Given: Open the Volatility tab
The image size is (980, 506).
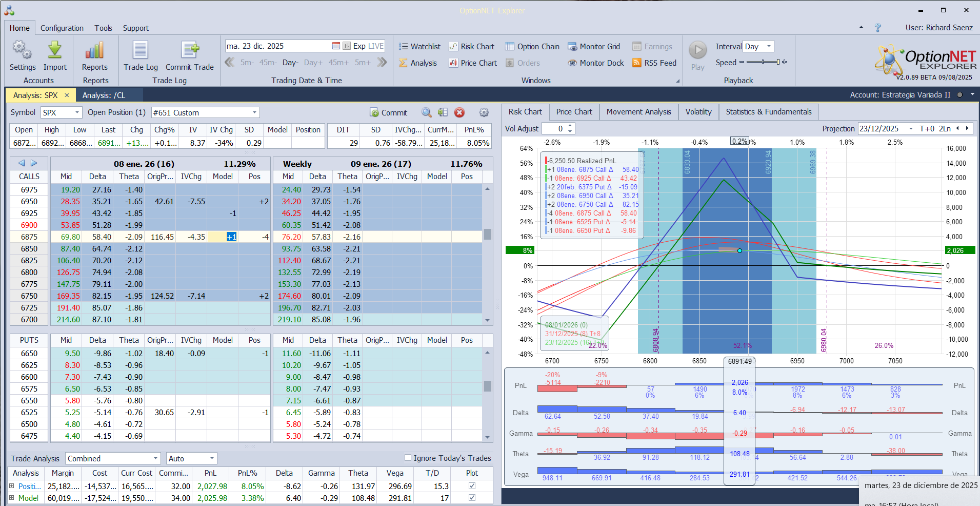Looking at the screenshot, I should (x=698, y=112).
